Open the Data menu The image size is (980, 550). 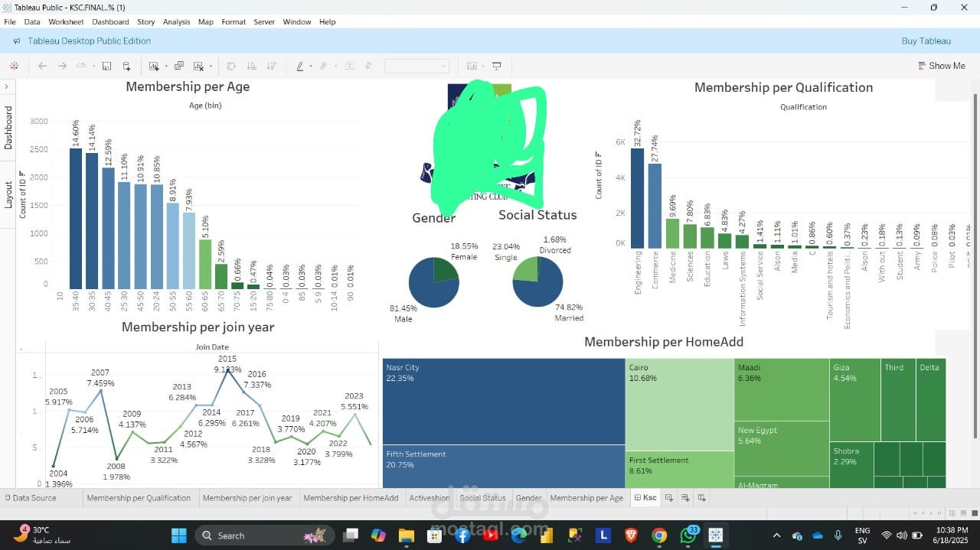click(x=32, y=22)
